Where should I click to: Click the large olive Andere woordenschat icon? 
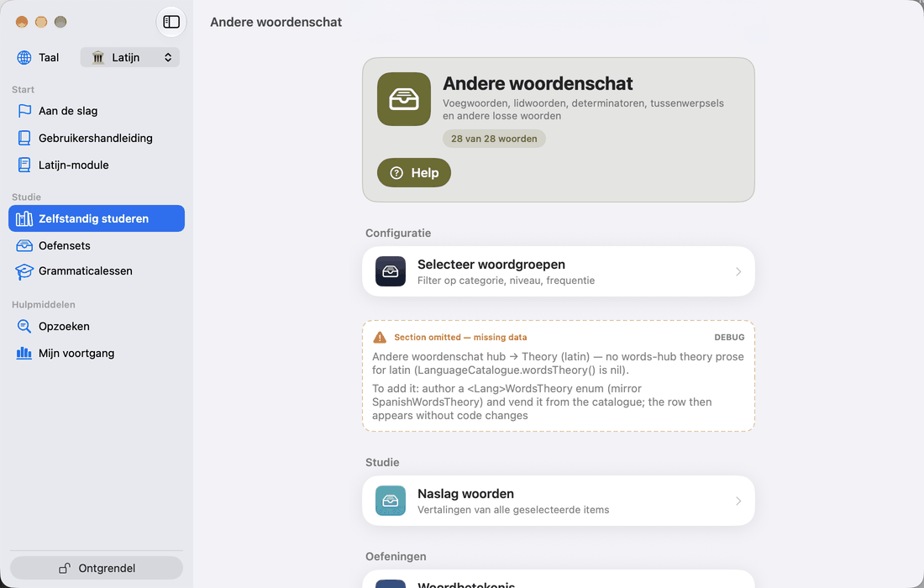pos(404,99)
